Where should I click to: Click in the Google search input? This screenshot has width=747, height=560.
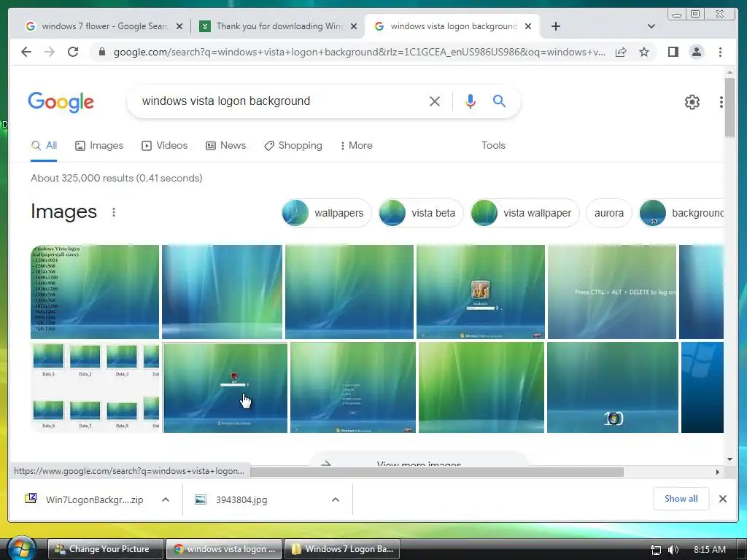point(281,101)
